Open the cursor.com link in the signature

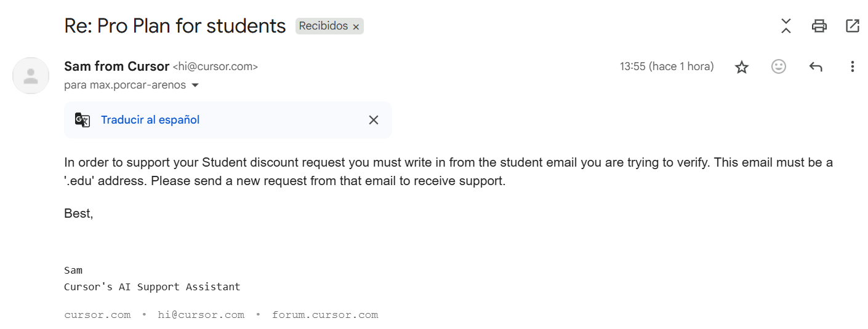click(97, 315)
